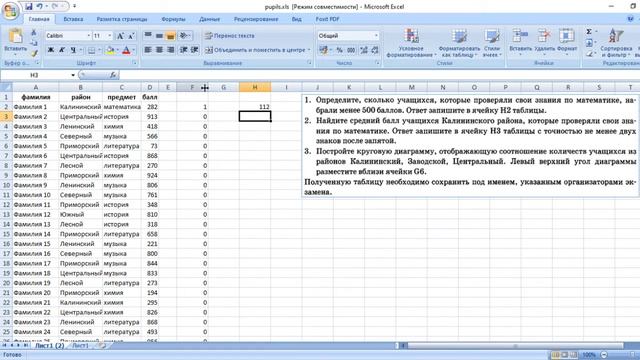Toggle Merge and Center (Объединить и поместить в центре)
The image size is (640, 360).
255,50
